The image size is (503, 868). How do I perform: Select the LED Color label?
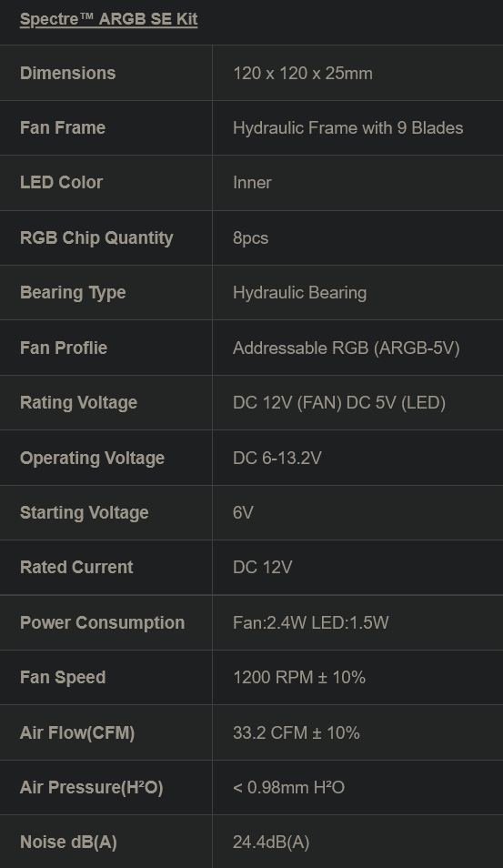pyautogui.click(x=62, y=183)
